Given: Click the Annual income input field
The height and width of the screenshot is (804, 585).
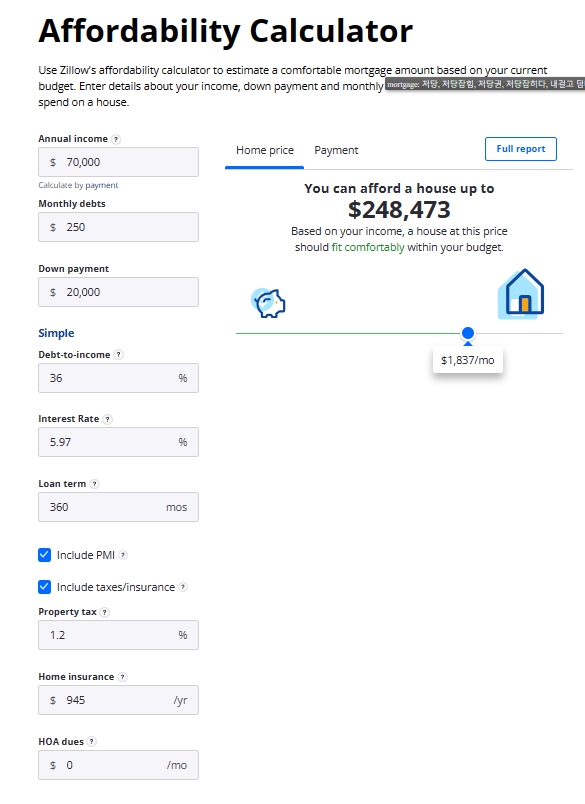Looking at the screenshot, I should tap(118, 161).
